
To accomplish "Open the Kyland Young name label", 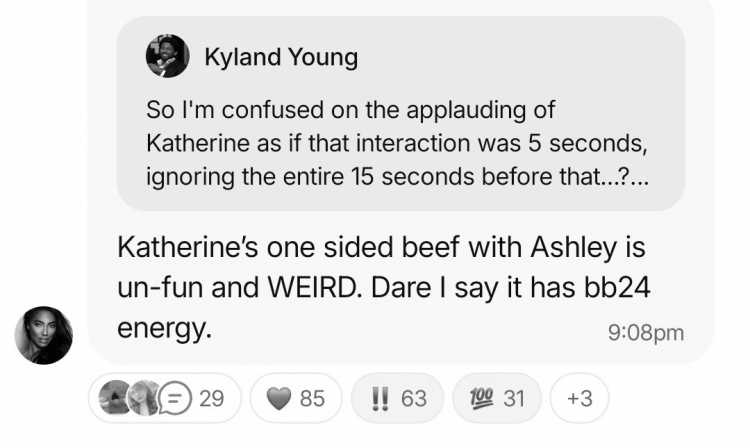I will (x=281, y=57).
